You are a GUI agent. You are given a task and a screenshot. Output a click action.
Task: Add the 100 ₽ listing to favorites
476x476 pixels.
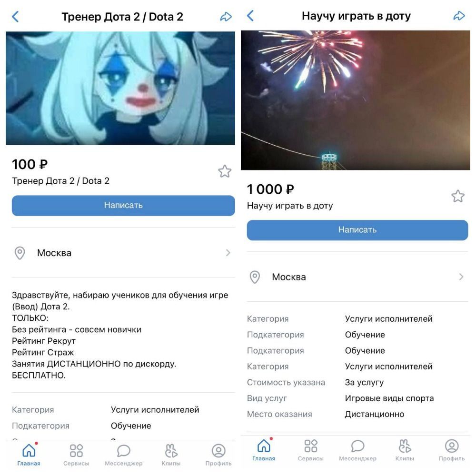tap(225, 171)
